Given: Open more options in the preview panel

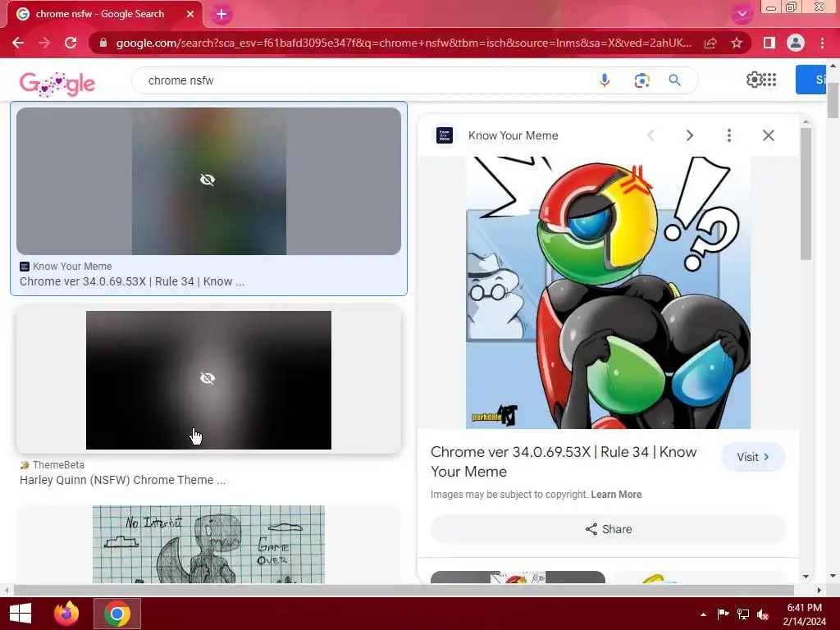Looking at the screenshot, I should click(x=729, y=135).
